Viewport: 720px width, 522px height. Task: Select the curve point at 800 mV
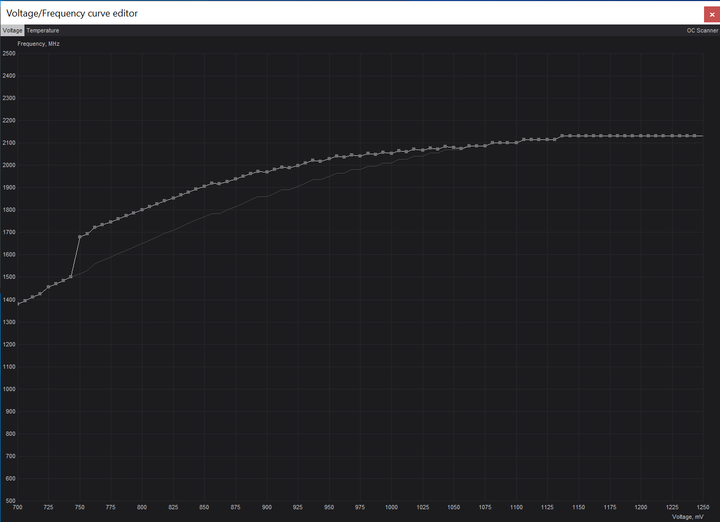pos(142,210)
